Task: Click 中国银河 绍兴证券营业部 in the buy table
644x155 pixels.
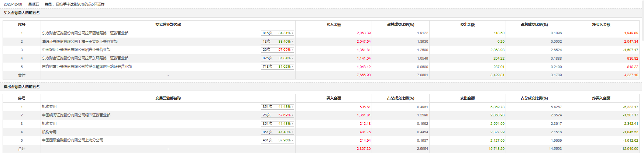Action: coord(76,50)
